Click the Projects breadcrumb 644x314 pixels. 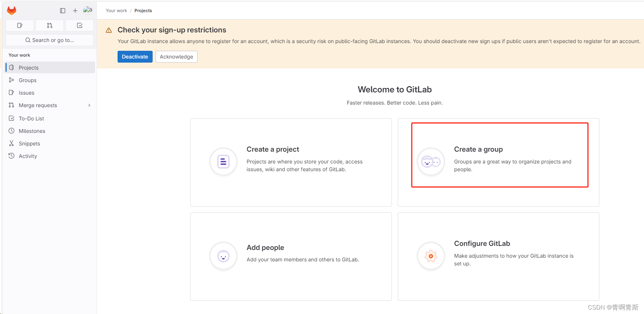[x=143, y=11]
